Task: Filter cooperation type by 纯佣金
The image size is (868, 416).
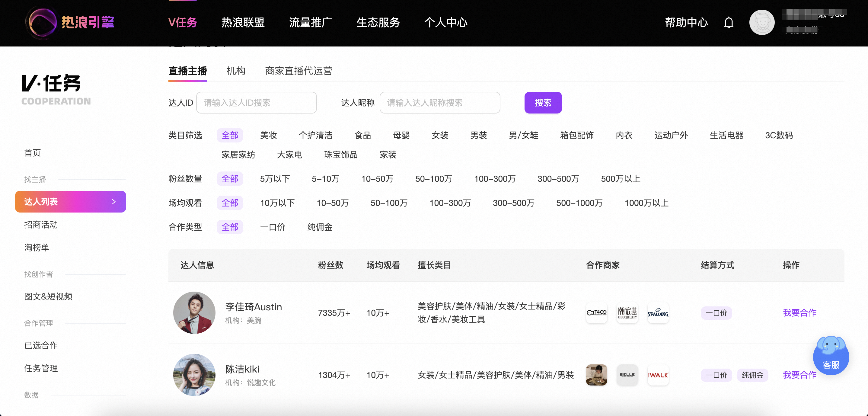Action: 320,227
